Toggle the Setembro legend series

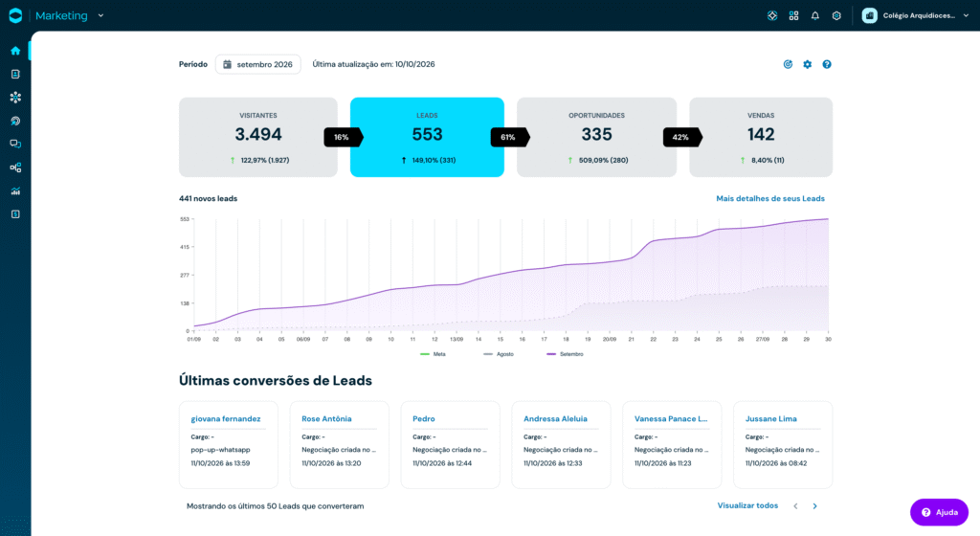tap(565, 354)
